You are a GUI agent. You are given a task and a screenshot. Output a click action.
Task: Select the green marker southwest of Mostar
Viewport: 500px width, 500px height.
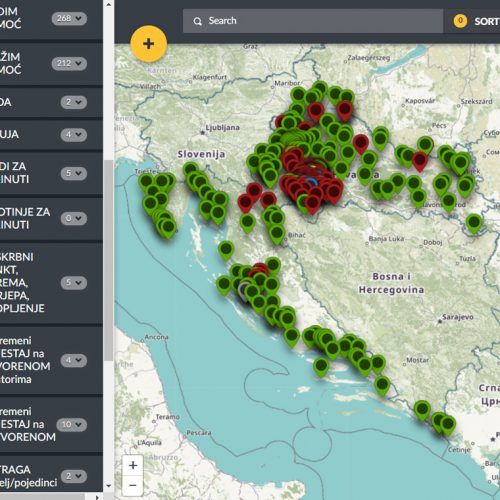pos(382,386)
